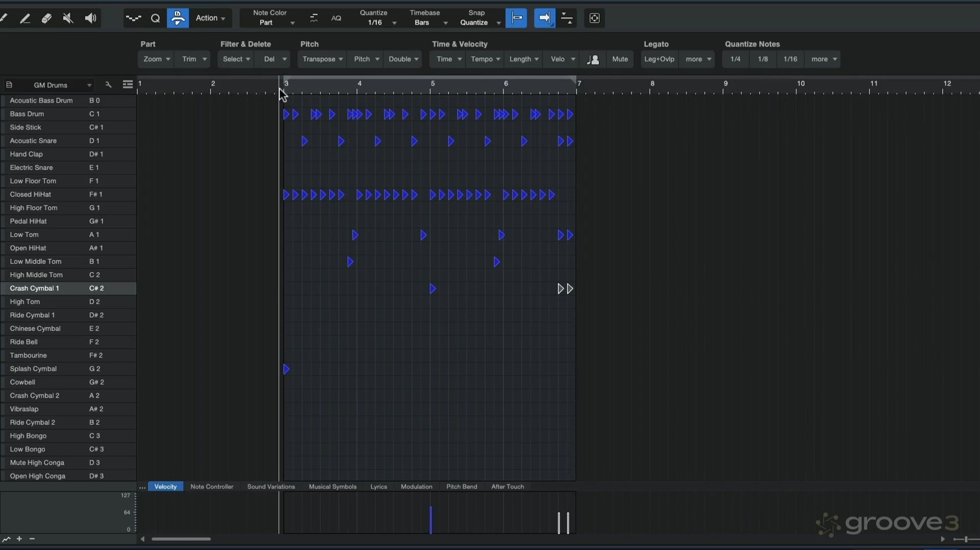Toggle the Snap to grid button

tap(516, 18)
